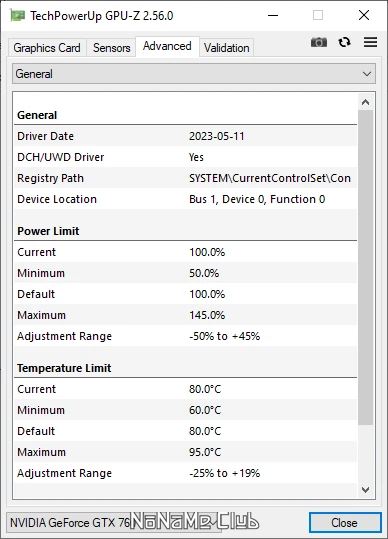Select the Driver Date row
388x539 pixels.
coord(186,136)
